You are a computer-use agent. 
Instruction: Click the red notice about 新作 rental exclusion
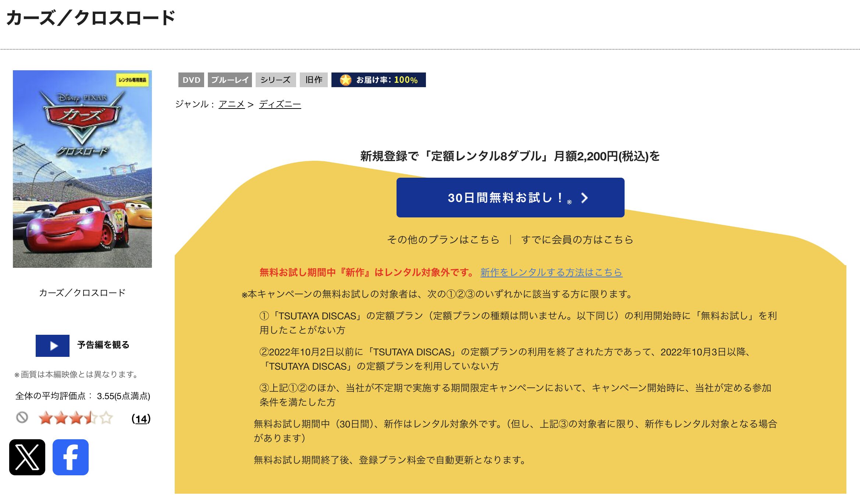[x=367, y=272]
